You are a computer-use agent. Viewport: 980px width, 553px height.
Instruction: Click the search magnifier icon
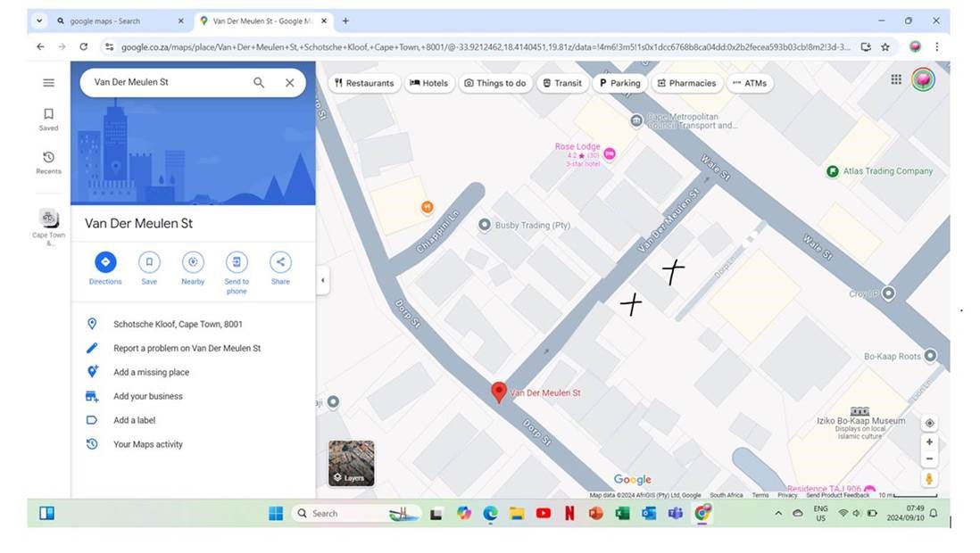click(x=259, y=82)
